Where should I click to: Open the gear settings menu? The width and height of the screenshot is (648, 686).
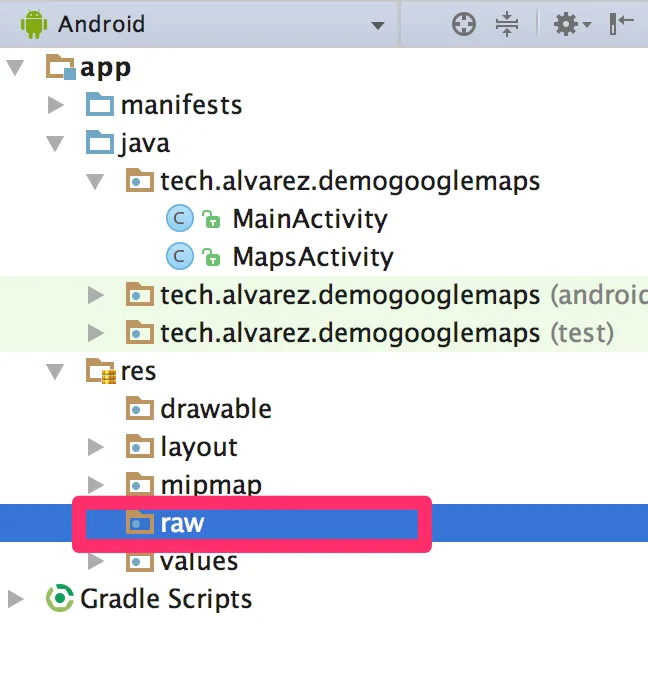tap(571, 24)
